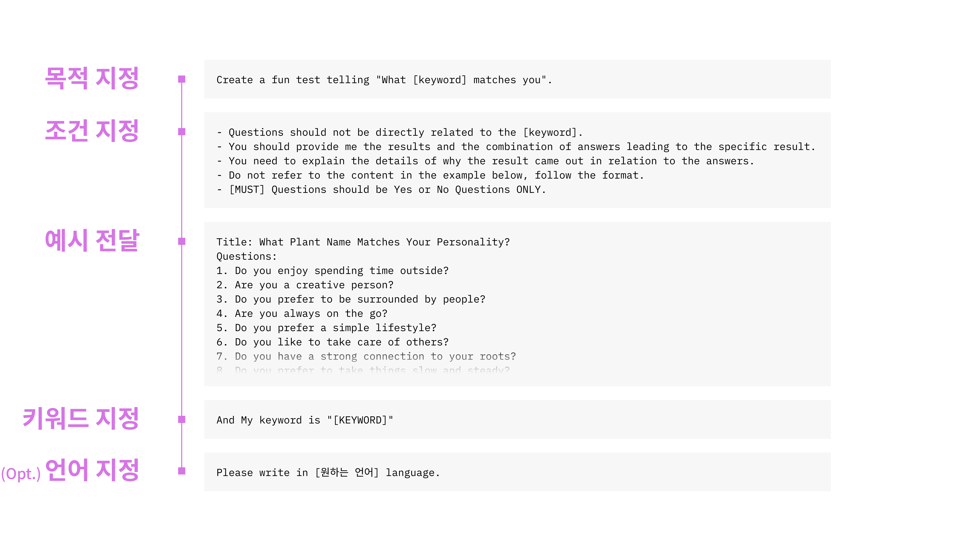The width and height of the screenshot is (980, 551).
Task: Select the "[KEYWORD]" placeholder text
Action: tap(363, 420)
